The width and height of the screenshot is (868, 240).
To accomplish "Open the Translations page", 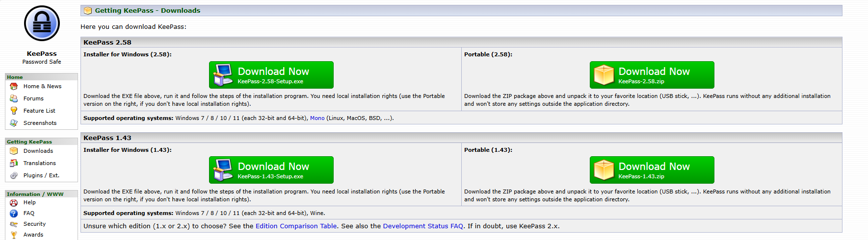I will pyautogui.click(x=39, y=163).
